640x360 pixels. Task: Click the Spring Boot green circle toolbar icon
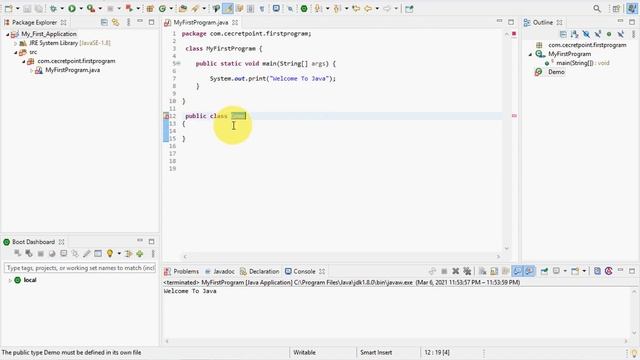tap(304, 8)
